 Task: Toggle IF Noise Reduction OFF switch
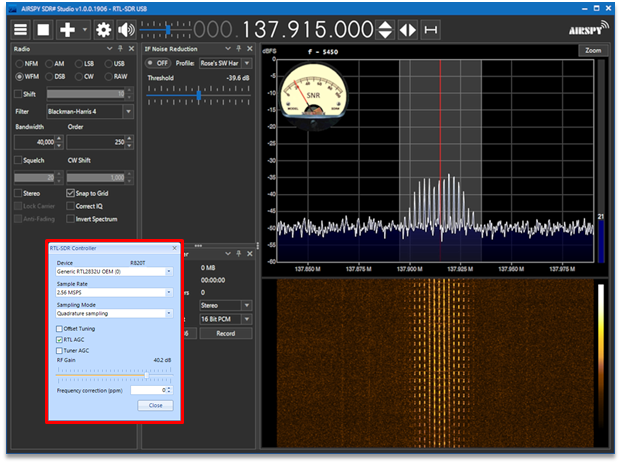tap(158, 63)
